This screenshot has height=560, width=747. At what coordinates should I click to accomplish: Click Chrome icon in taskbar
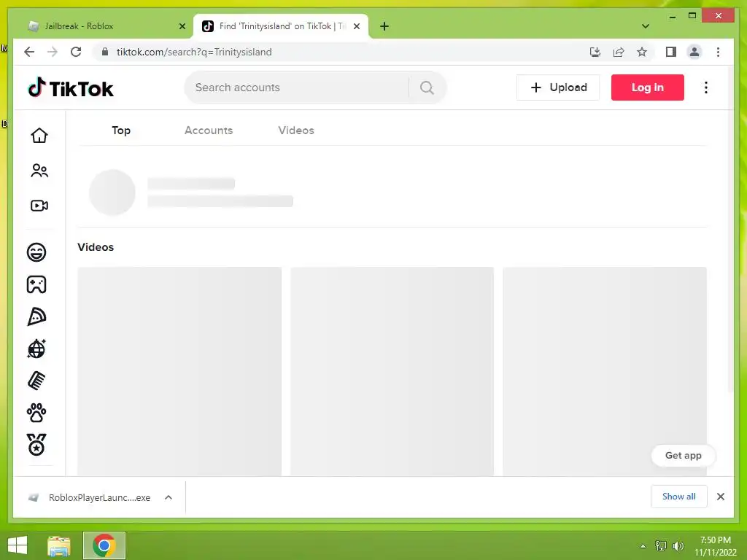[x=104, y=545]
